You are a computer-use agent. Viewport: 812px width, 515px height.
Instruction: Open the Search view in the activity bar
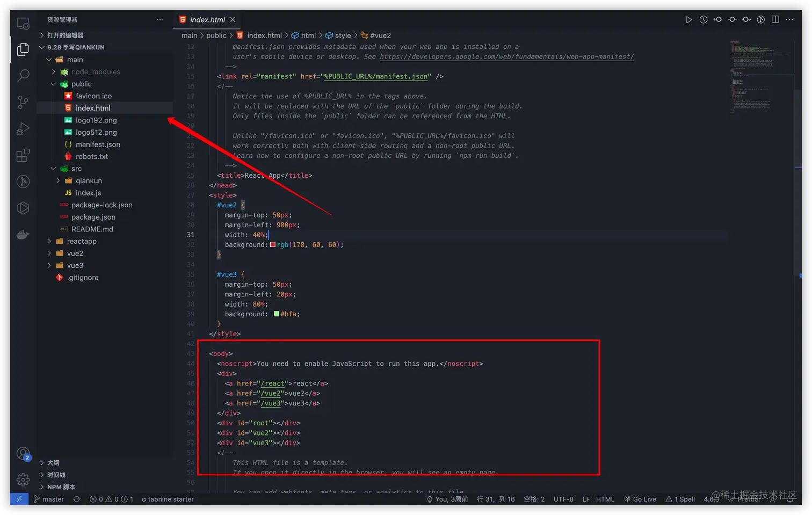[23, 76]
